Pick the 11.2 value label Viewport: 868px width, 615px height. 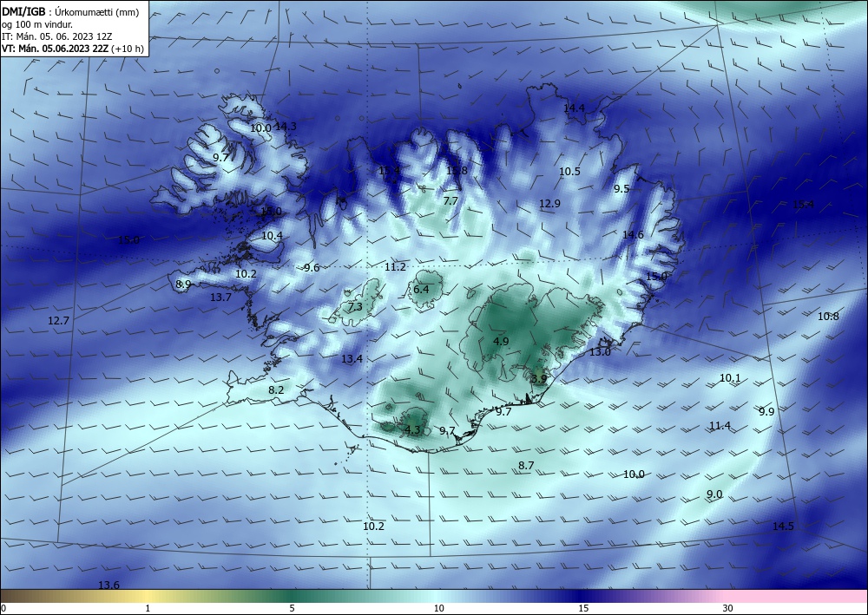tap(395, 267)
